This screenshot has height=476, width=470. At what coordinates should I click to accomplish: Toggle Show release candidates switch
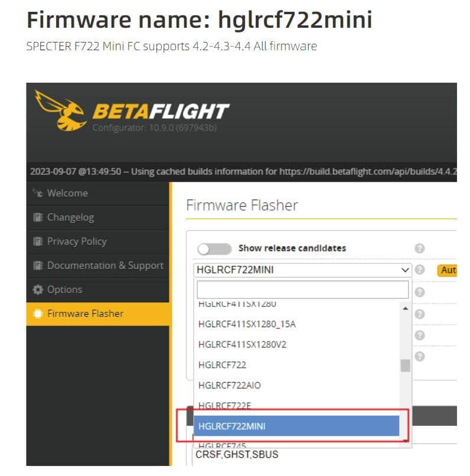click(214, 249)
